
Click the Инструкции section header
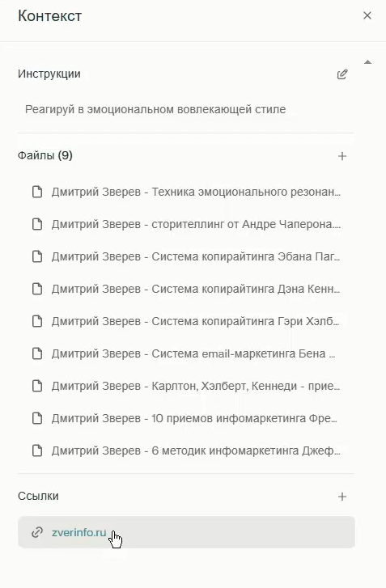49,74
